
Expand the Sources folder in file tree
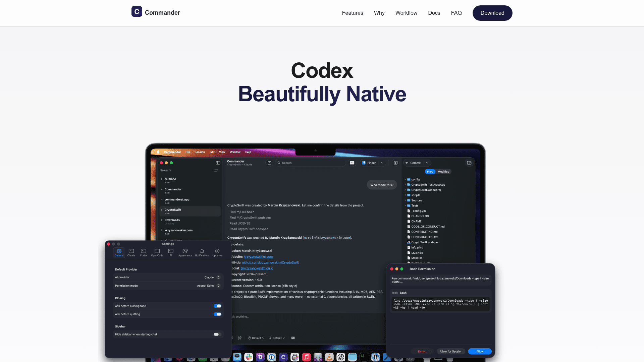tap(405, 200)
